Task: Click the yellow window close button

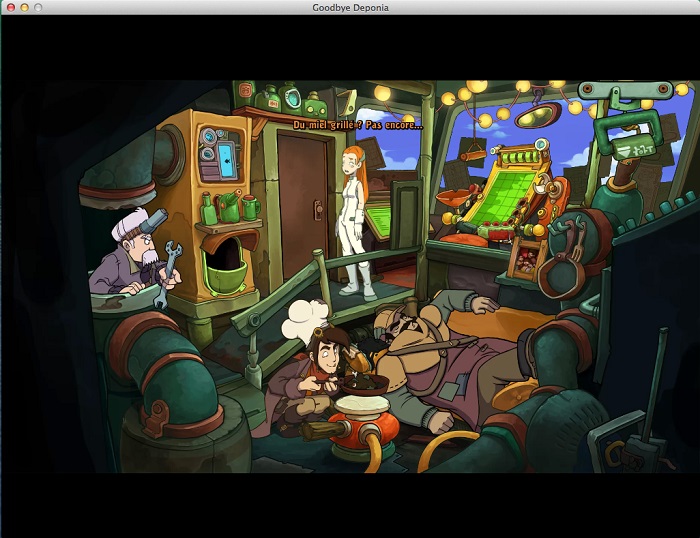Action: coord(25,7)
